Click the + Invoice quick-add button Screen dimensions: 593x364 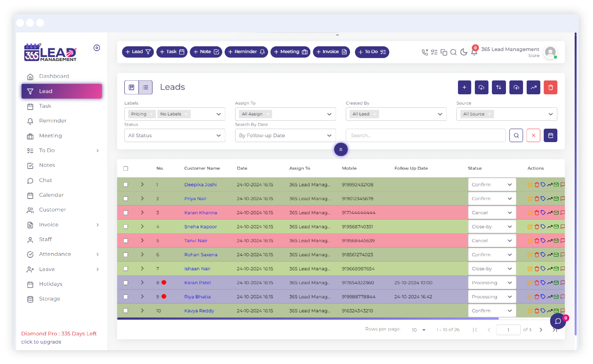(331, 52)
